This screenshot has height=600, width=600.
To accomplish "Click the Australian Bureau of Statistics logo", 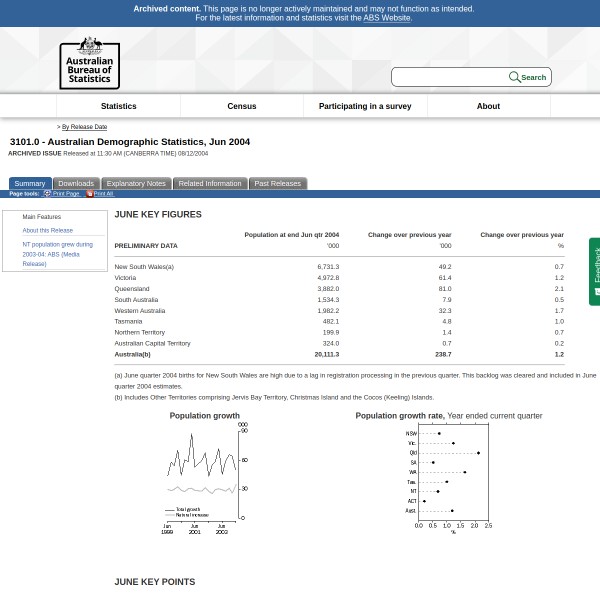I will (x=89, y=63).
